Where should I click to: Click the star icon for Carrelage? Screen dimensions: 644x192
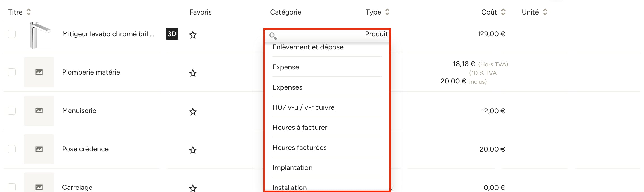193,188
